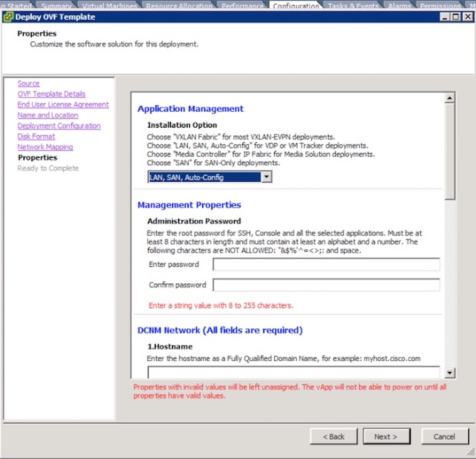Open the Deployment Configuration step

59,126
